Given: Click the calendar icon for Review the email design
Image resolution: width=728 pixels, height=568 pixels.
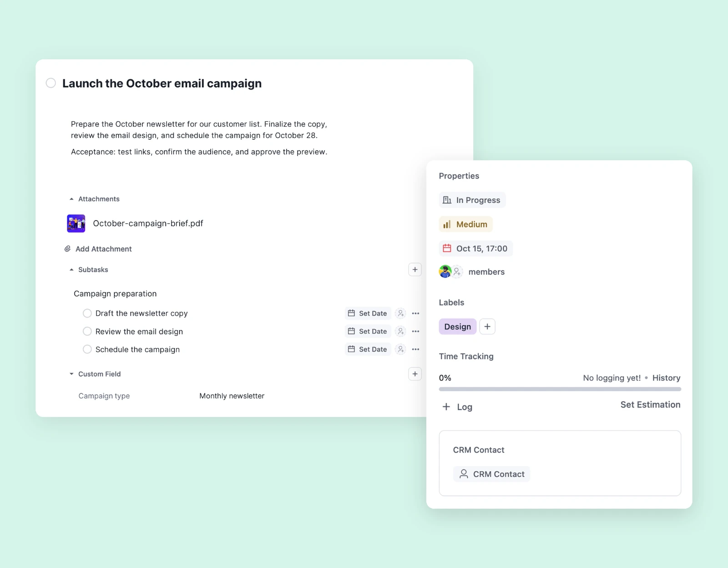Looking at the screenshot, I should 351,331.
